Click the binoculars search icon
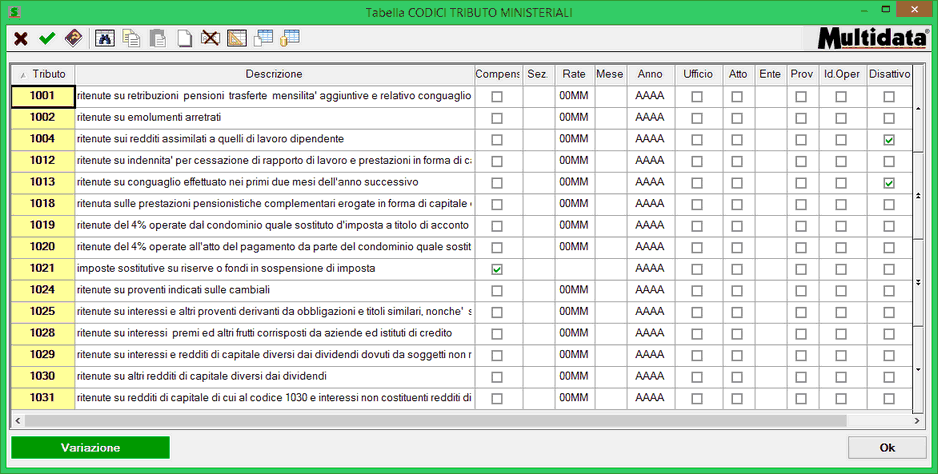938x474 pixels. [x=105, y=38]
